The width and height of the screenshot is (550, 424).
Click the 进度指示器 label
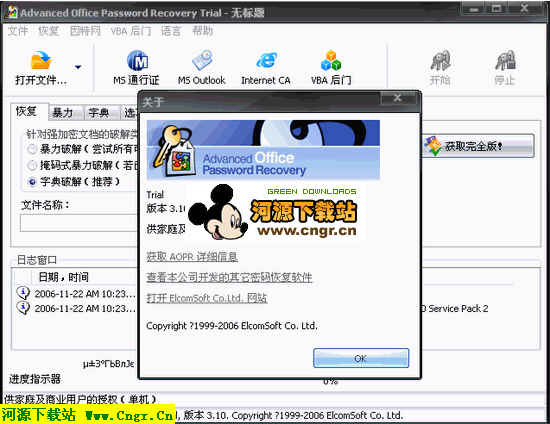pyautogui.click(x=35, y=379)
